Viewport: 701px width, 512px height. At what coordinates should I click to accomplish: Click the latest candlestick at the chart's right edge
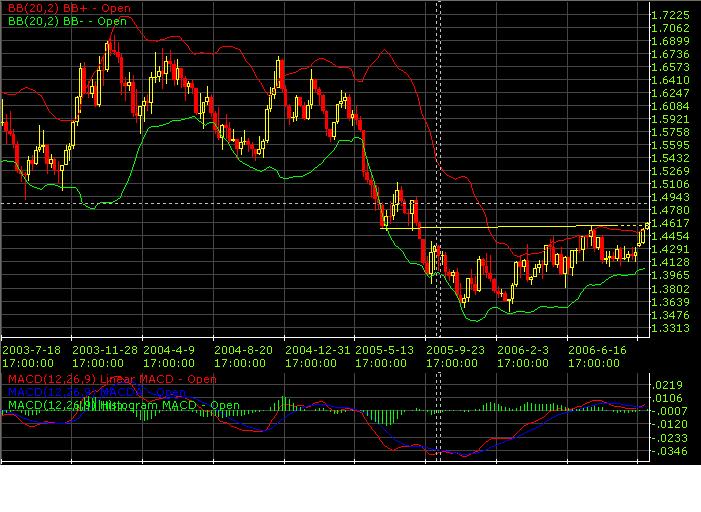647,226
